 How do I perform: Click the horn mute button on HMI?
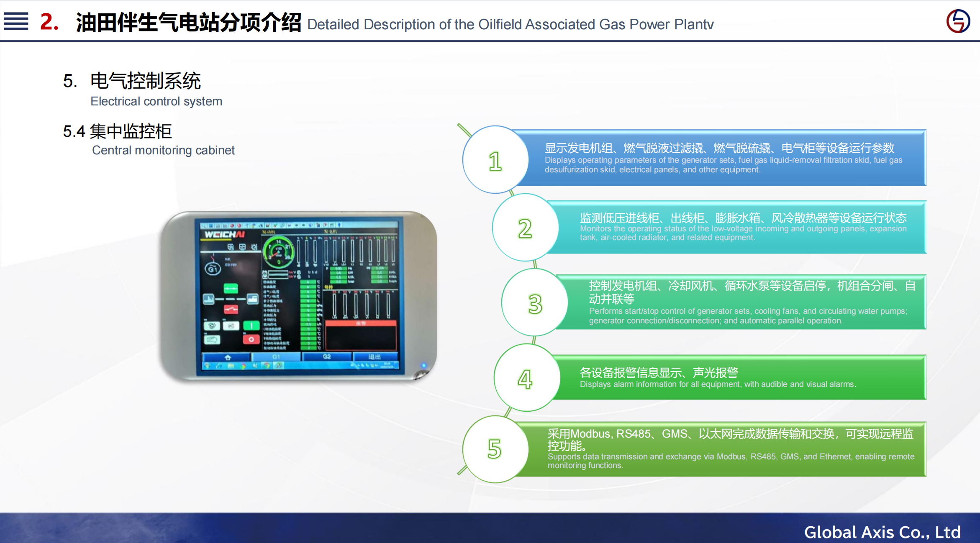pos(231,325)
